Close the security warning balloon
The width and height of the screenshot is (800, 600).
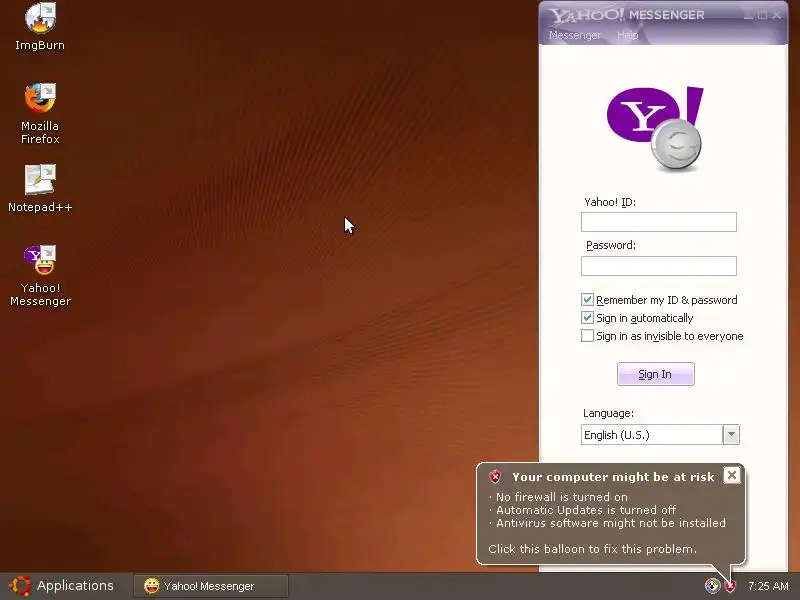tap(732, 476)
